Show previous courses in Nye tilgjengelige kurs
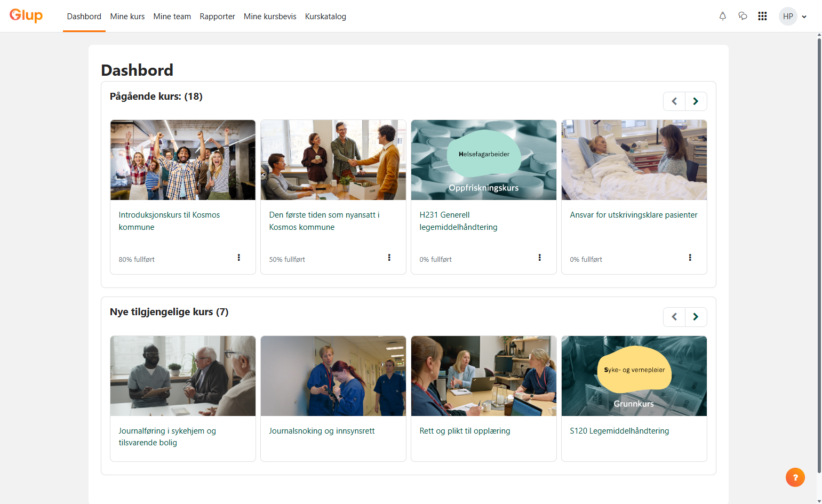This screenshot has height=504, width=822. [x=674, y=317]
